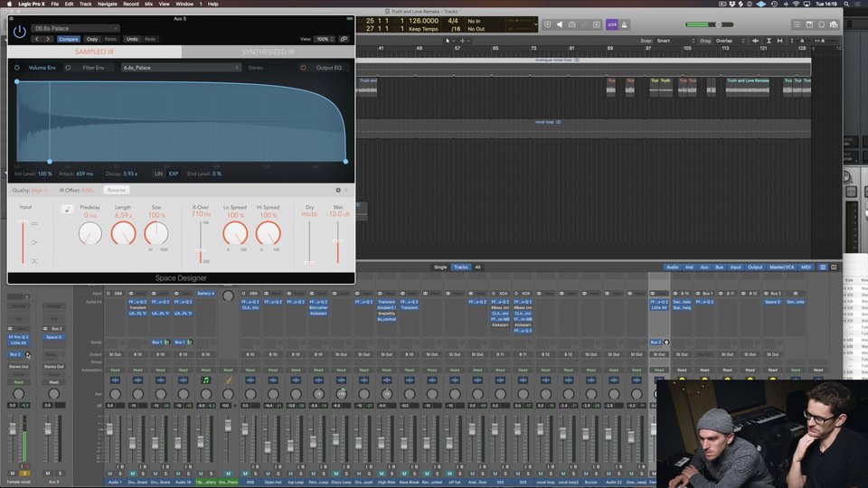Open the Drag Overlap dropdown
Screen dimensions: 868x488
click(730, 41)
